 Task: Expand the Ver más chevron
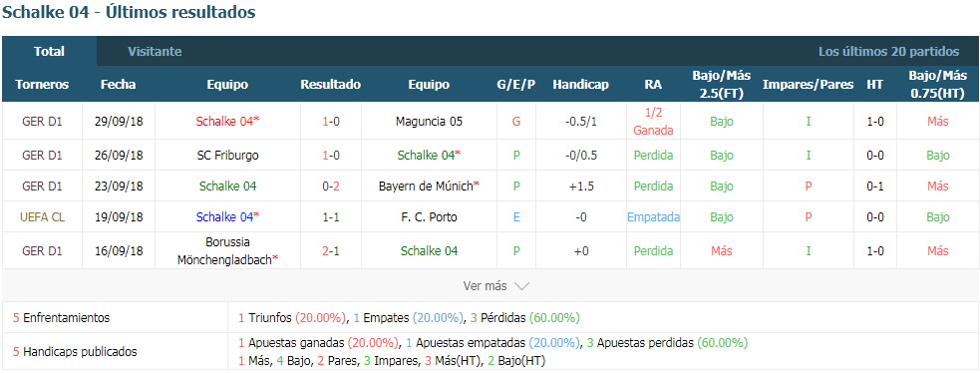pyautogui.click(x=521, y=286)
